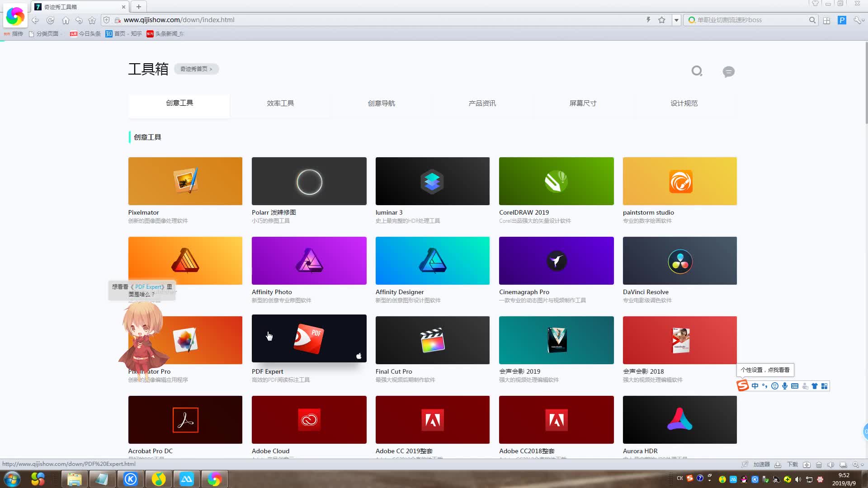The height and width of the screenshot is (488, 868).
Task: Expand the address bar dropdown arrow
Action: (x=676, y=20)
